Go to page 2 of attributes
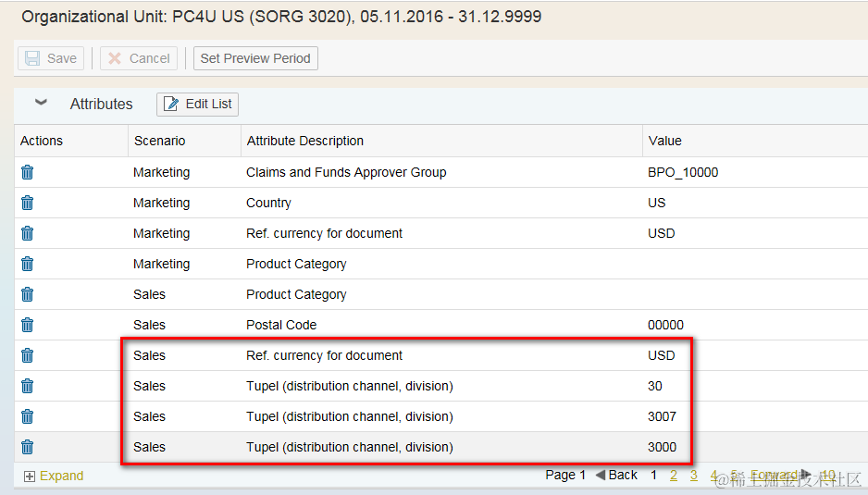 [674, 475]
